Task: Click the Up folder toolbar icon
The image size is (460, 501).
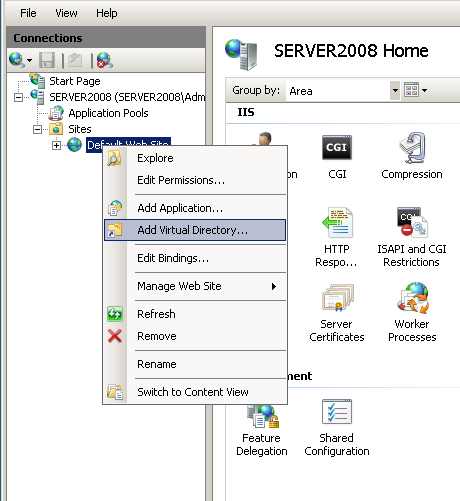Action: (x=75, y=61)
